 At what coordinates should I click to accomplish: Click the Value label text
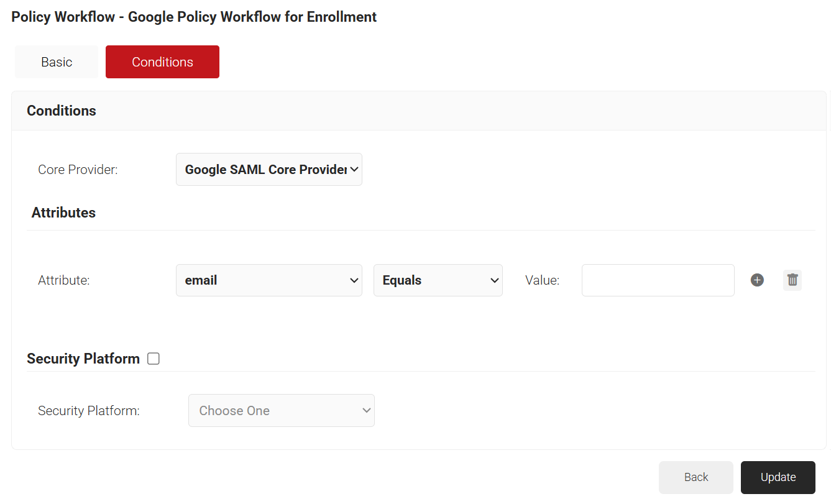(542, 280)
